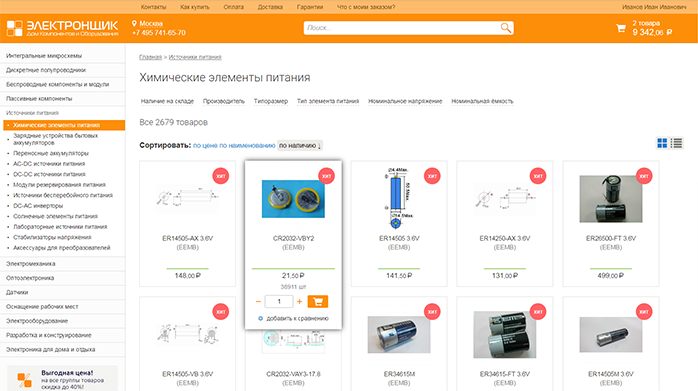
Task: Expand the Типоразмер filter
Action: point(271,101)
